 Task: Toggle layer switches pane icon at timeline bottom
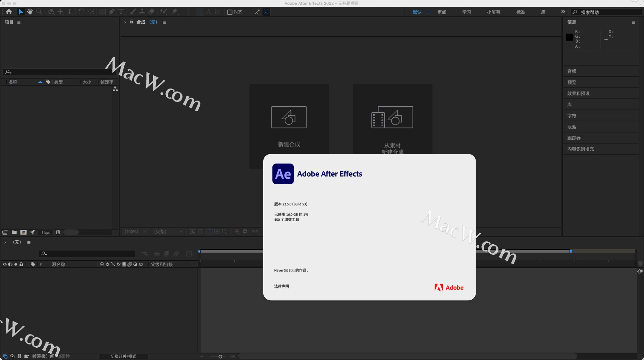pos(5,356)
